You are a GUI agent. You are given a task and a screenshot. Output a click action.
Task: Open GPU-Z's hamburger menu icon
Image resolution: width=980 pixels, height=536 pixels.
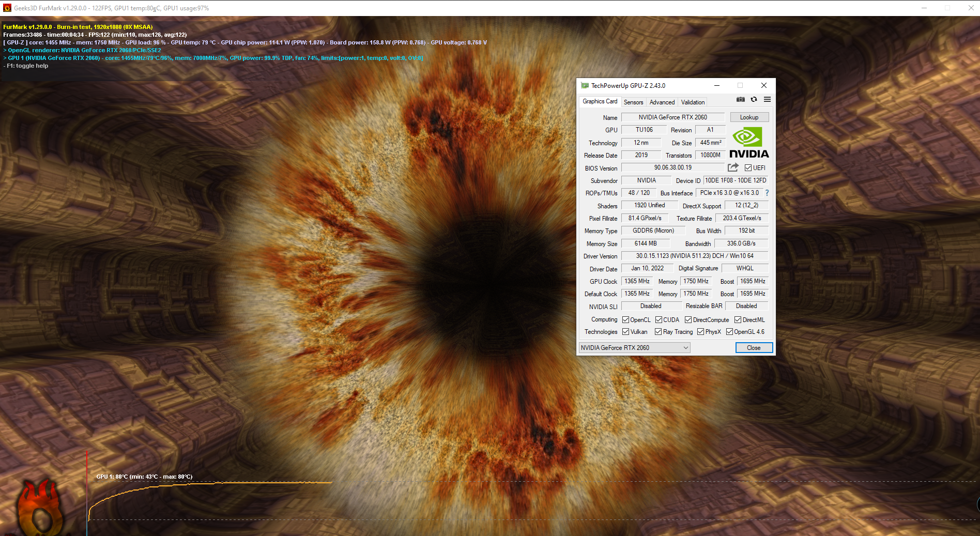[767, 99]
